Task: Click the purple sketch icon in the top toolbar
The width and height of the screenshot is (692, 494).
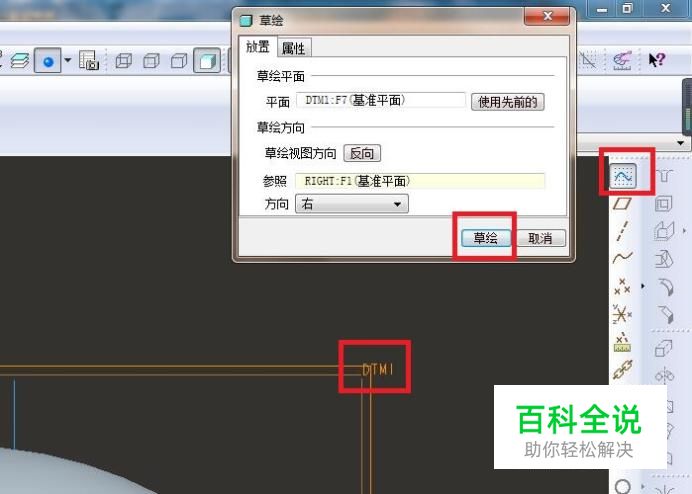Action: [x=622, y=60]
